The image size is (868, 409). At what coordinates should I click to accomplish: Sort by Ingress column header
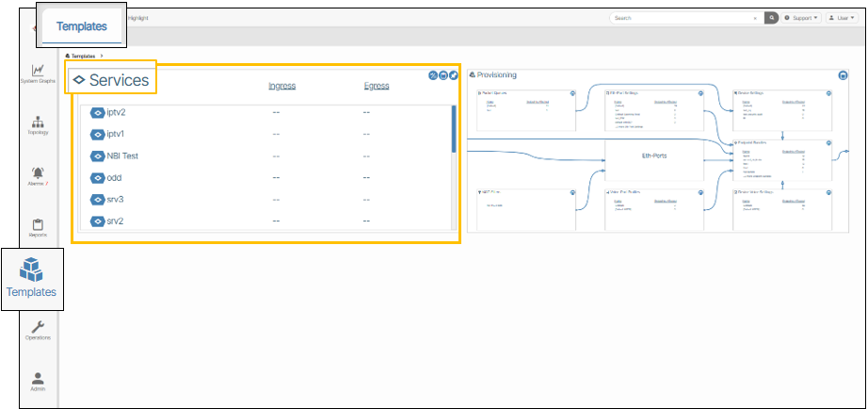(x=281, y=86)
